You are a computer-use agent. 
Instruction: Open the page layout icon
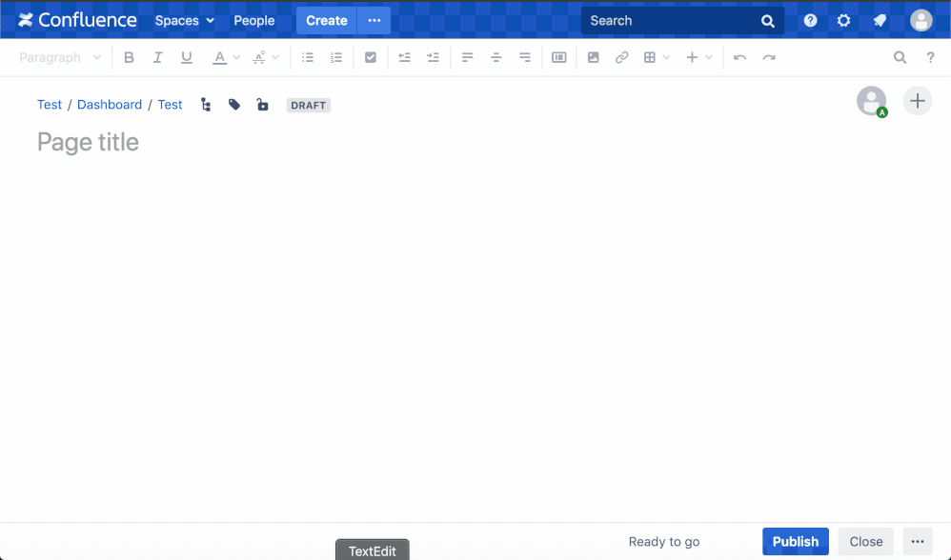[x=558, y=57]
